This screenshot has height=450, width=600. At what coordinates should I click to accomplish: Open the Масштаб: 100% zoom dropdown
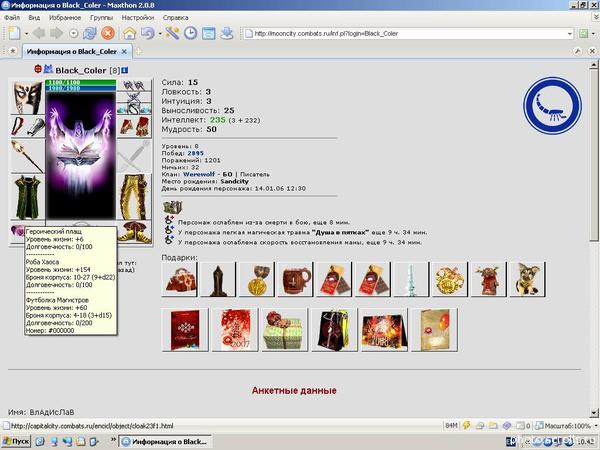click(x=566, y=426)
